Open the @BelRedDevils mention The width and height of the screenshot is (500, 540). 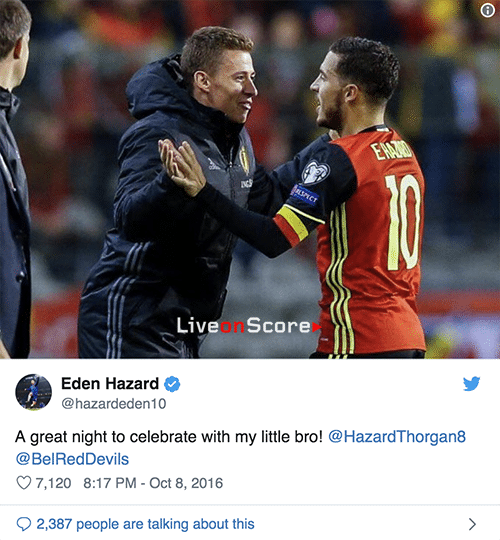72,459
